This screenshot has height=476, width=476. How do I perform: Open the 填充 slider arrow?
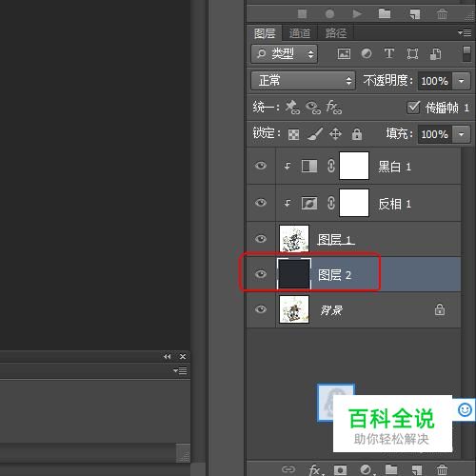461,134
